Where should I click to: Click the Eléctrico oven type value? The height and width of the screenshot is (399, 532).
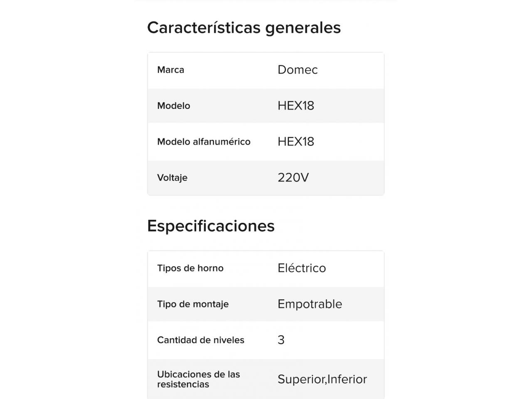click(302, 268)
